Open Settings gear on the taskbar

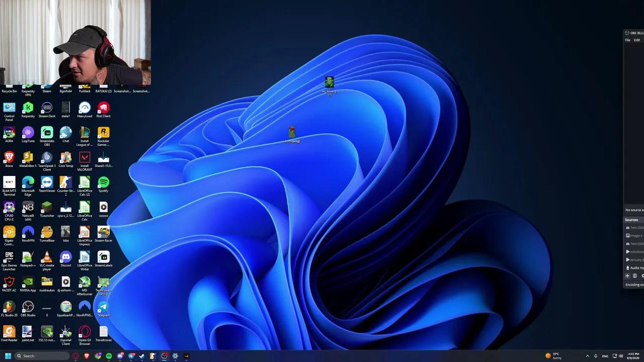coord(175,356)
